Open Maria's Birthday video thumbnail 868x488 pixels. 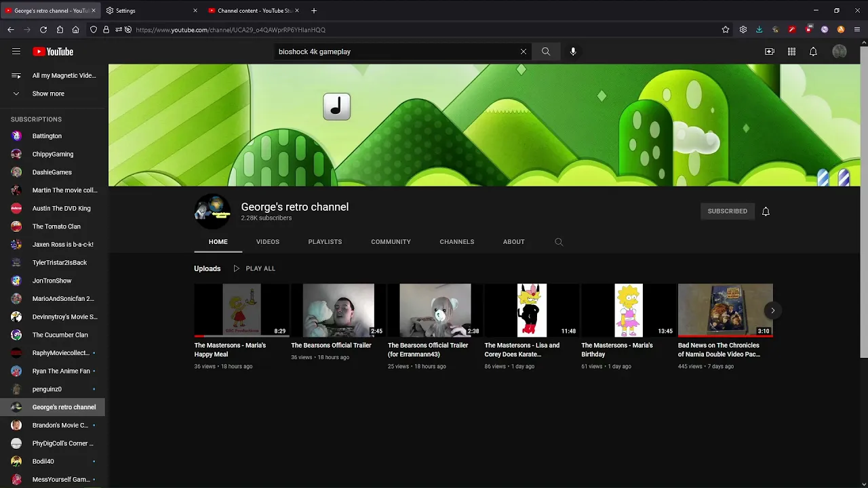point(629,310)
